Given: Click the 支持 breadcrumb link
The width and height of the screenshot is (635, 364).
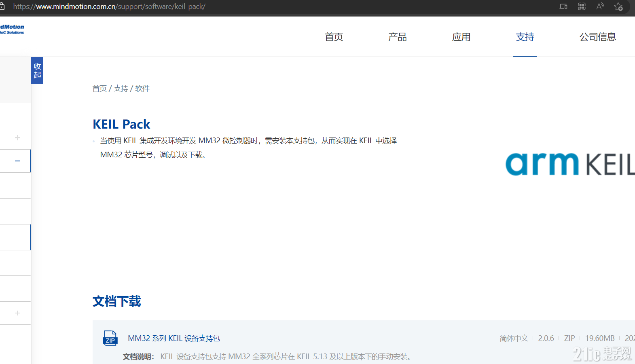Looking at the screenshot, I should tap(121, 88).
